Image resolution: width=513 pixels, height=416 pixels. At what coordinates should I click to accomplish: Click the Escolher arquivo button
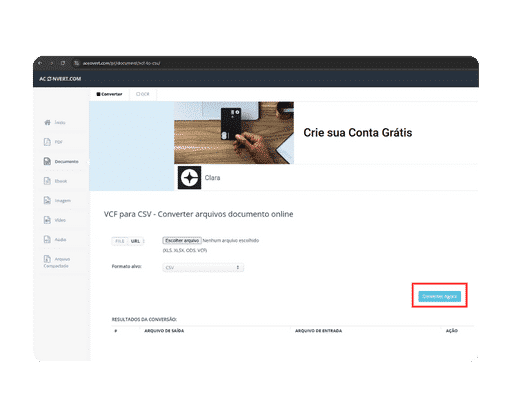182,240
